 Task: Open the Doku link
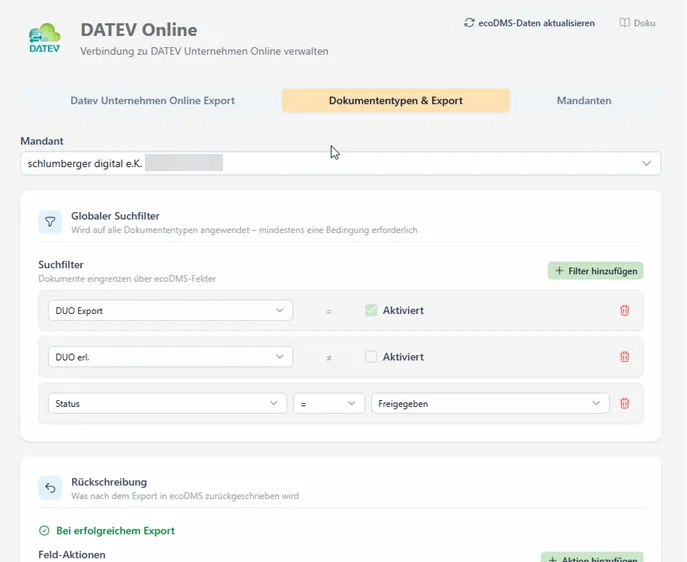click(637, 23)
